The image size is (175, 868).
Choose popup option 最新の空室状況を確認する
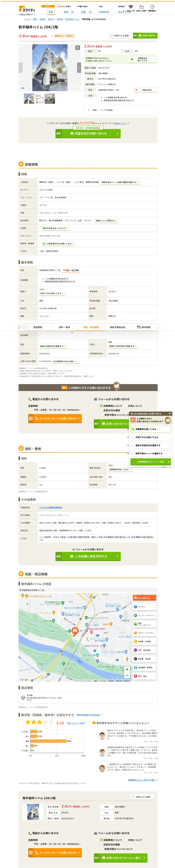coord(150,445)
